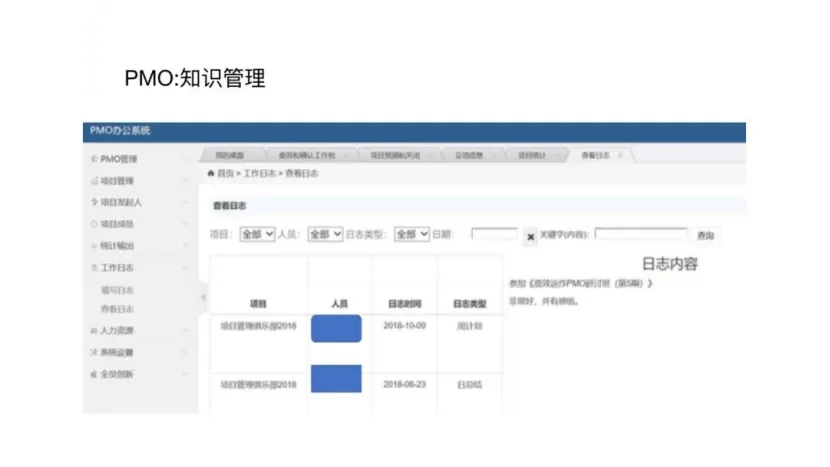The image size is (830, 467).
Task: Click the 人员 column header
Action: [339, 303]
